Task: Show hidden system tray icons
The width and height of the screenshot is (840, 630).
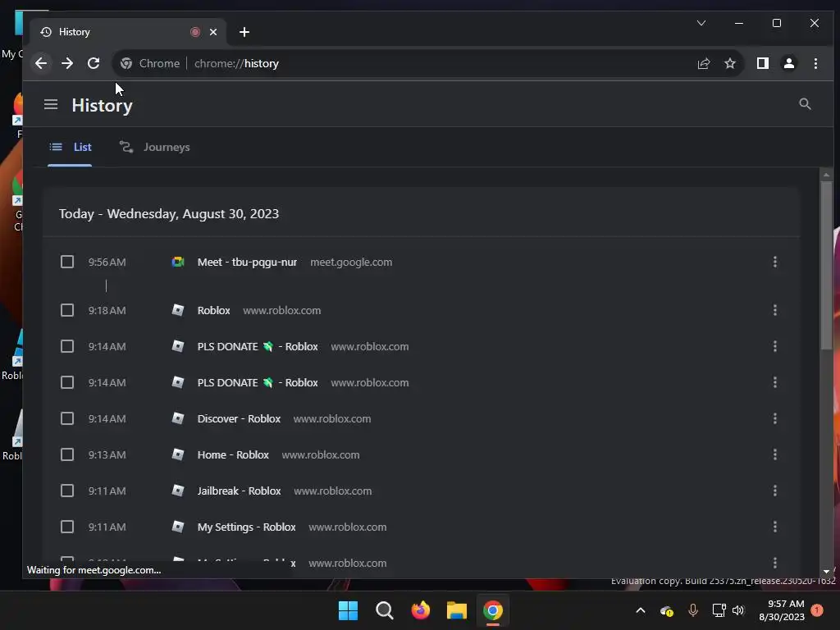Action: (640, 610)
